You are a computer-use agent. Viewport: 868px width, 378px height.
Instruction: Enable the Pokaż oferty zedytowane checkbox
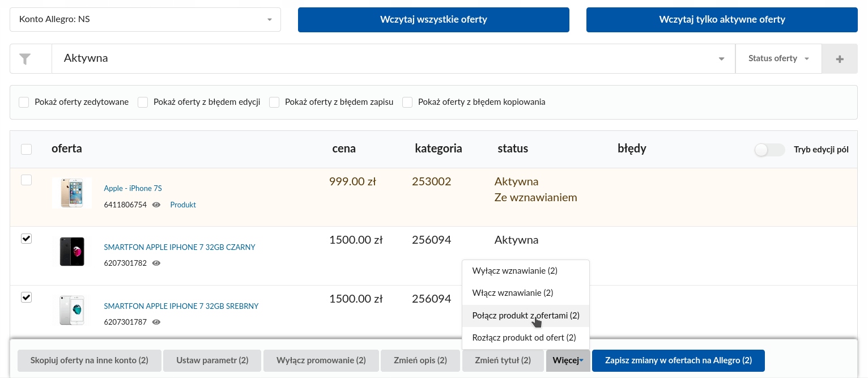point(24,102)
